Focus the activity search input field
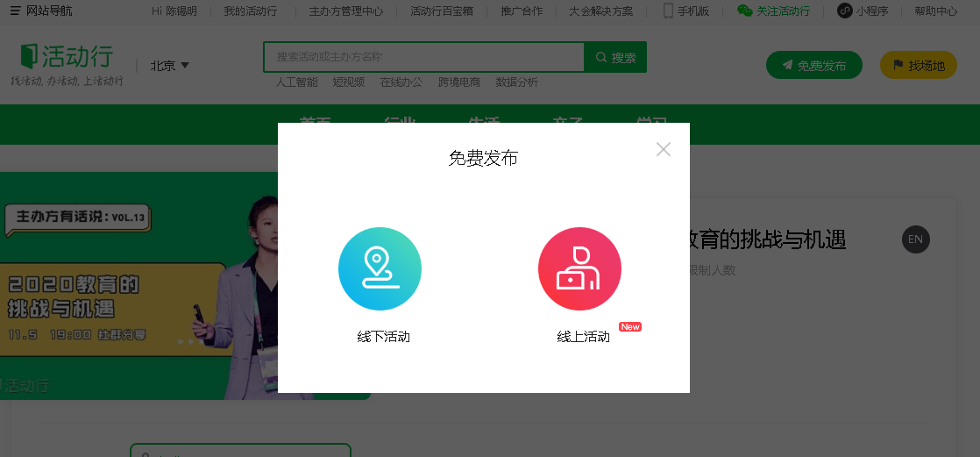The image size is (980, 457). (x=423, y=57)
